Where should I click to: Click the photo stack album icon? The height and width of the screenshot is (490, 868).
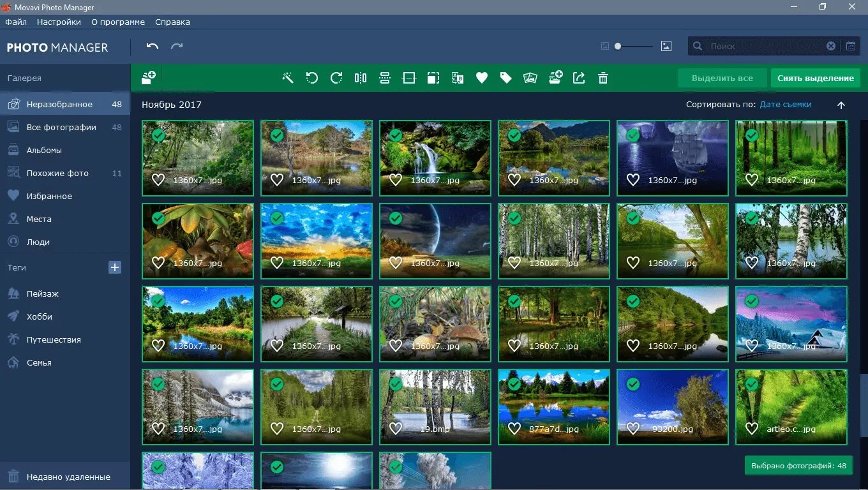coord(530,78)
